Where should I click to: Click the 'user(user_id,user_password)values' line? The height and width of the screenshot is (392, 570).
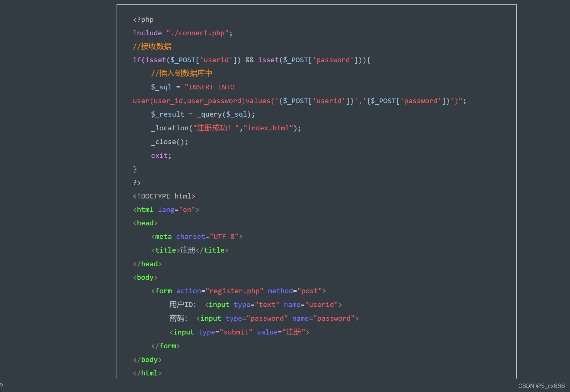pyautogui.click(x=299, y=101)
